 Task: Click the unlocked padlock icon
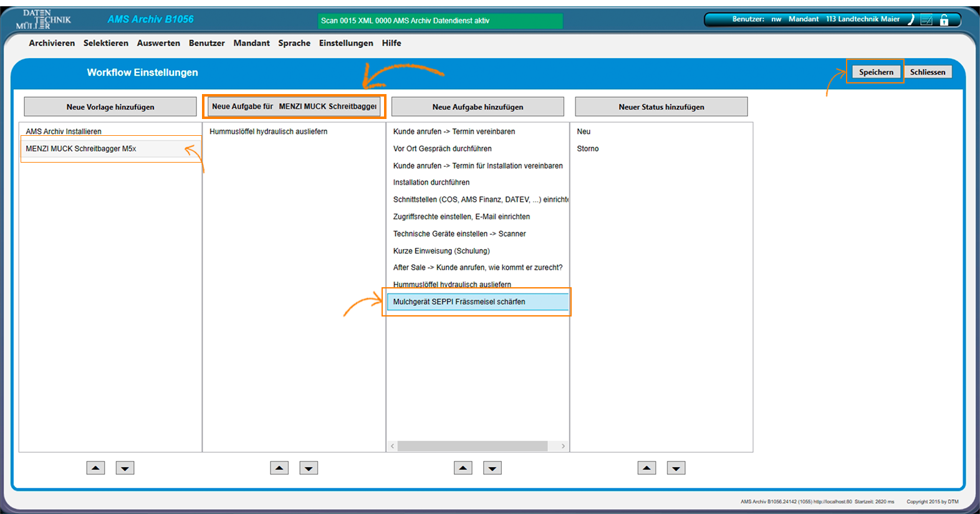coord(944,20)
